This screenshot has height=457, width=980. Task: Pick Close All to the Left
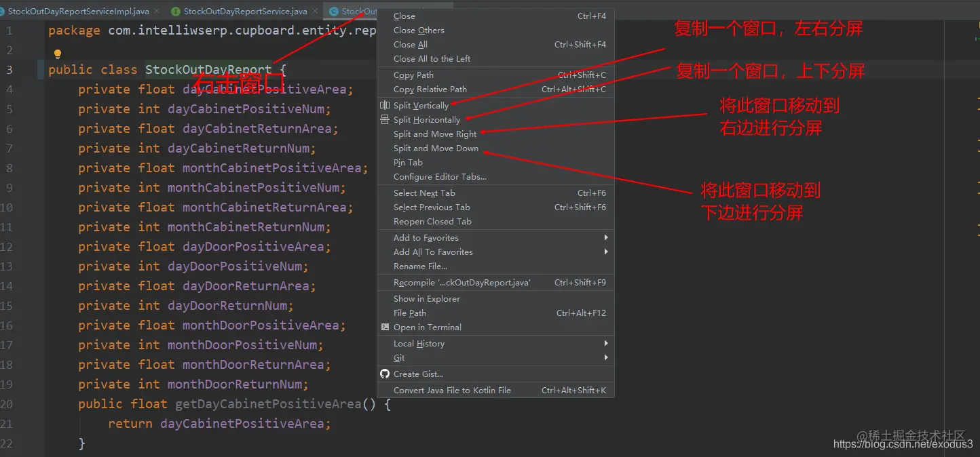click(495, 58)
